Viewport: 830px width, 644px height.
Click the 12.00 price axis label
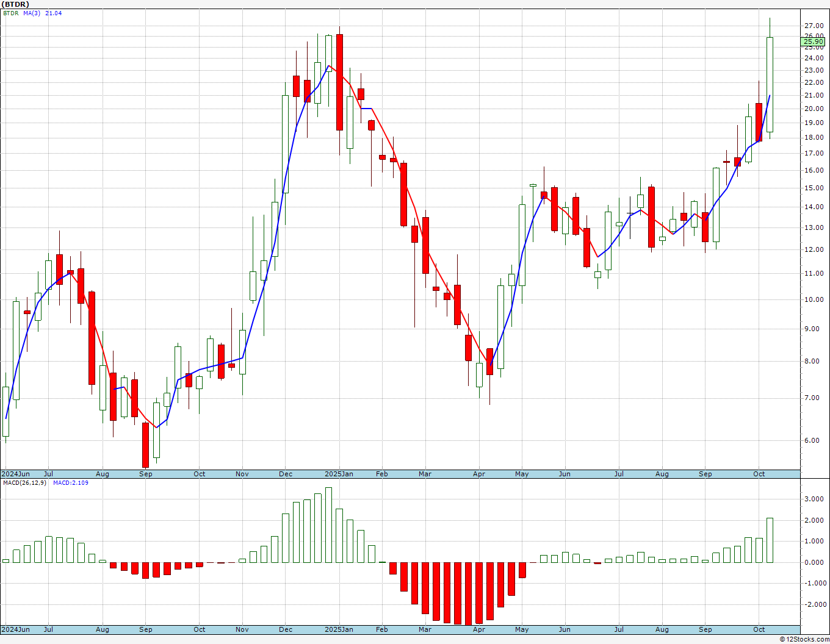(814, 250)
